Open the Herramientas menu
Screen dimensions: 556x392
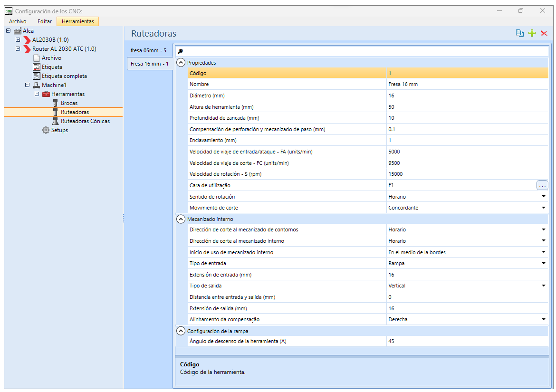[77, 21]
